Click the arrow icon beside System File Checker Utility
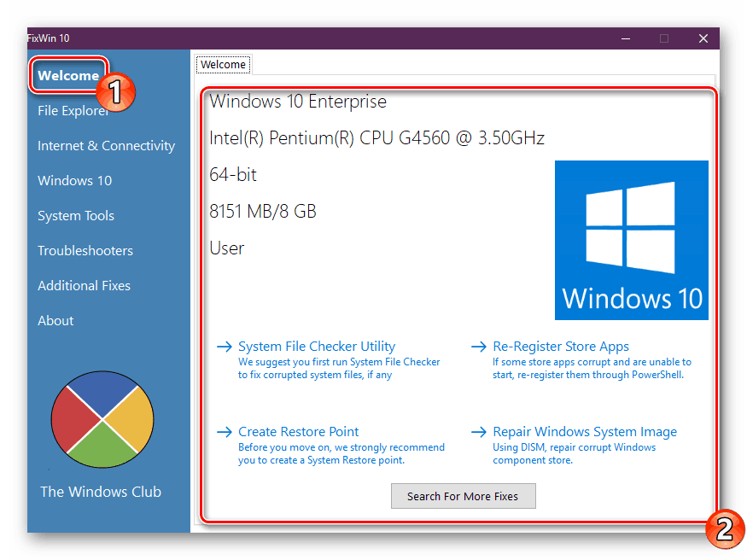Viewport: 747px width, 560px height. [224, 347]
